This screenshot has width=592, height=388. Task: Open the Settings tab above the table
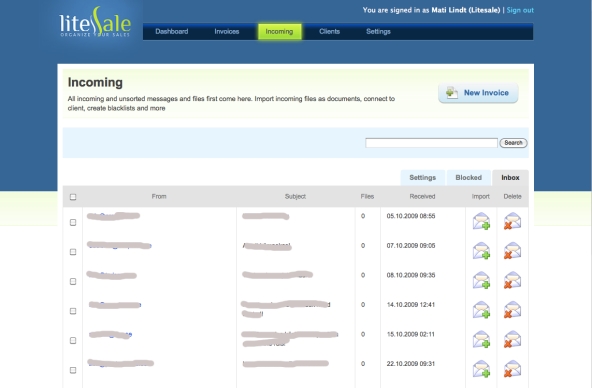coord(422,177)
